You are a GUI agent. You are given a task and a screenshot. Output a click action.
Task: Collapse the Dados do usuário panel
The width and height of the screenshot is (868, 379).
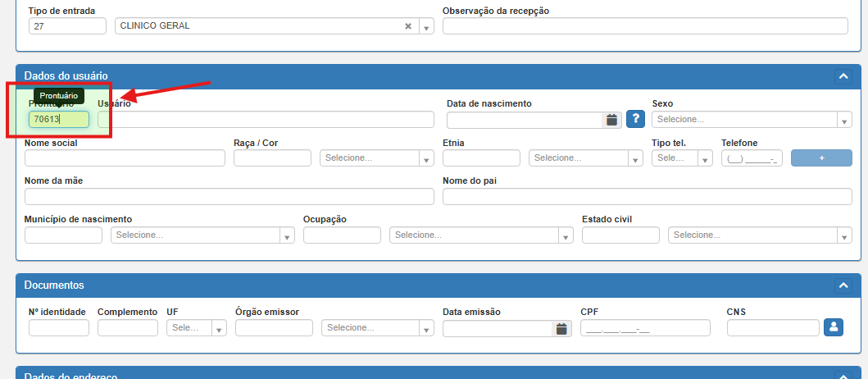click(843, 76)
